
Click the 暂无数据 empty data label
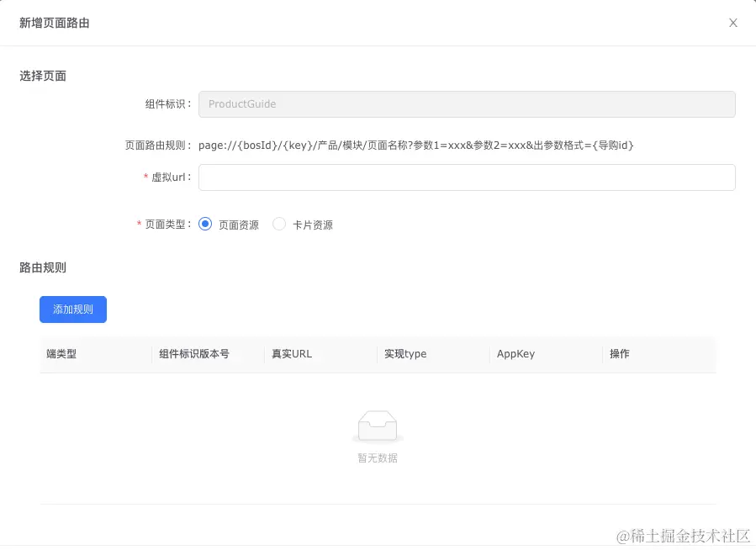click(x=378, y=457)
